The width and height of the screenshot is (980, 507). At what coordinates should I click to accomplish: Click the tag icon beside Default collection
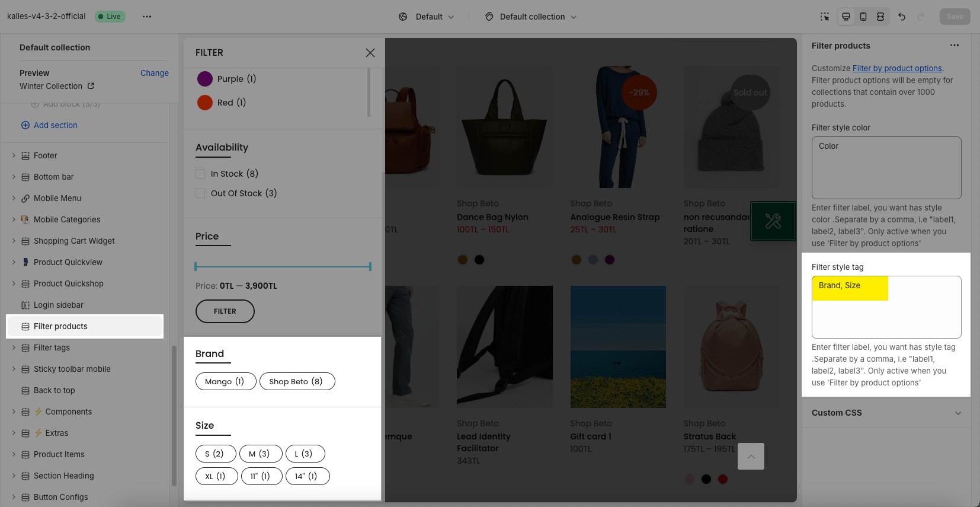tap(489, 17)
